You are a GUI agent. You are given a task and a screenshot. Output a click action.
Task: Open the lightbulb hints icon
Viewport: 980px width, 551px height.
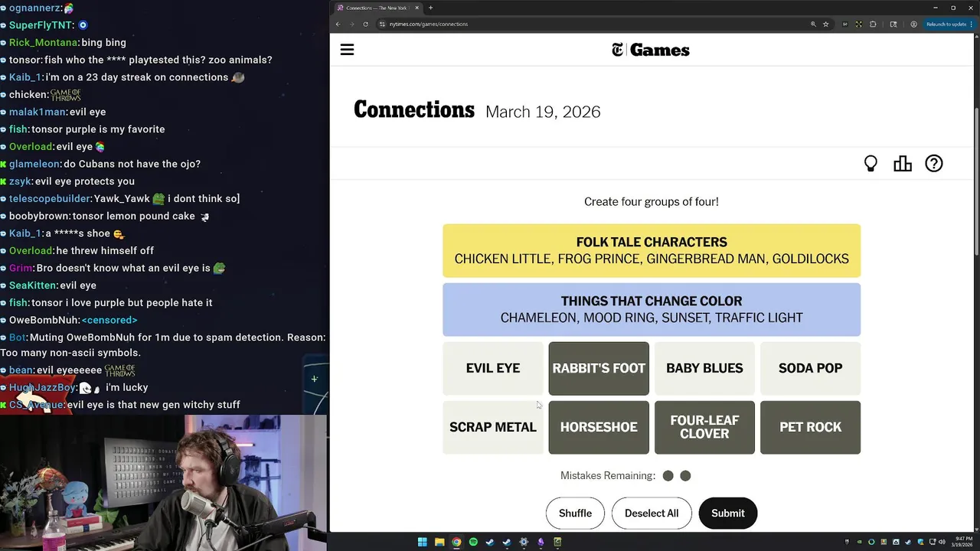tap(871, 164)
